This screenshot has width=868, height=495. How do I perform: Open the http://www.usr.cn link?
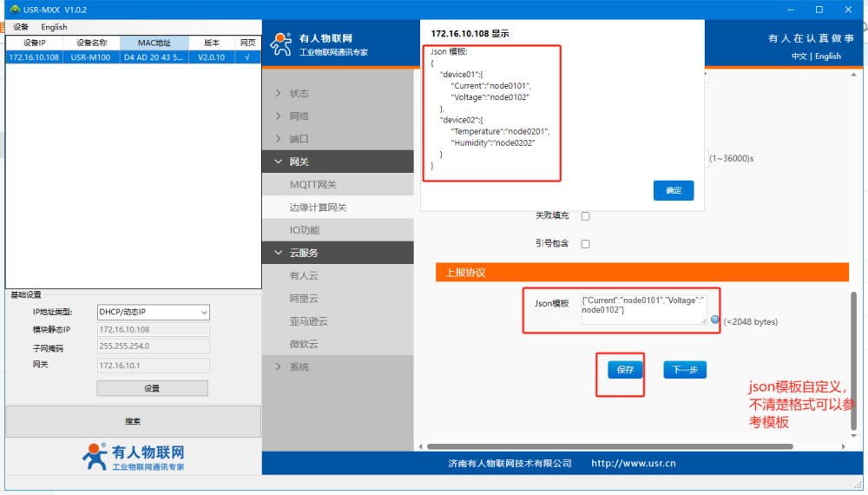coord(634,463)
